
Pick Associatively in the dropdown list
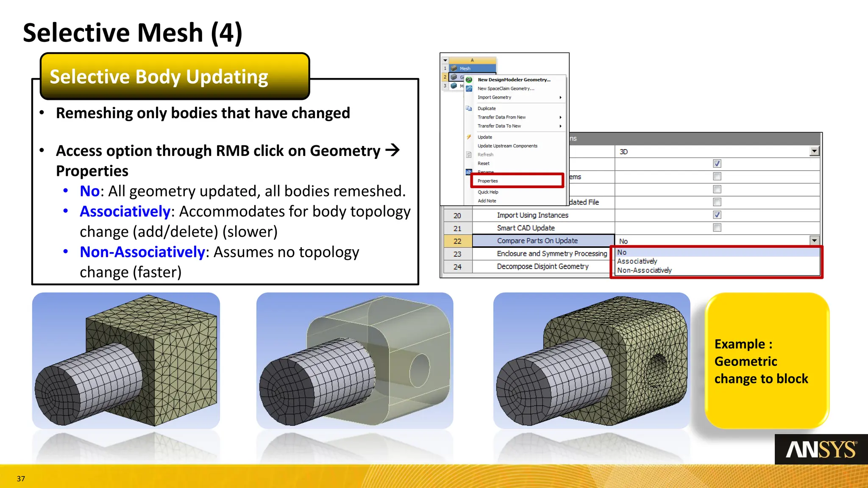[x=637, y=261]
